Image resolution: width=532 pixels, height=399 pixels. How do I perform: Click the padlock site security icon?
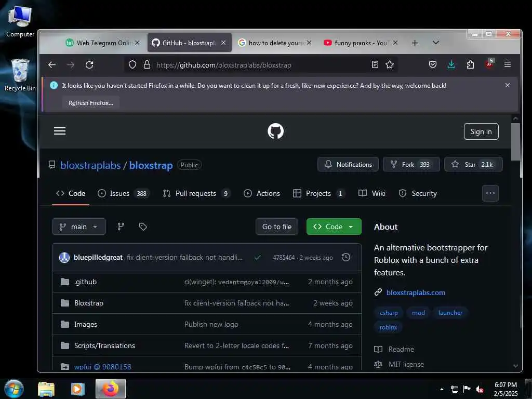(x=147, y=65)
